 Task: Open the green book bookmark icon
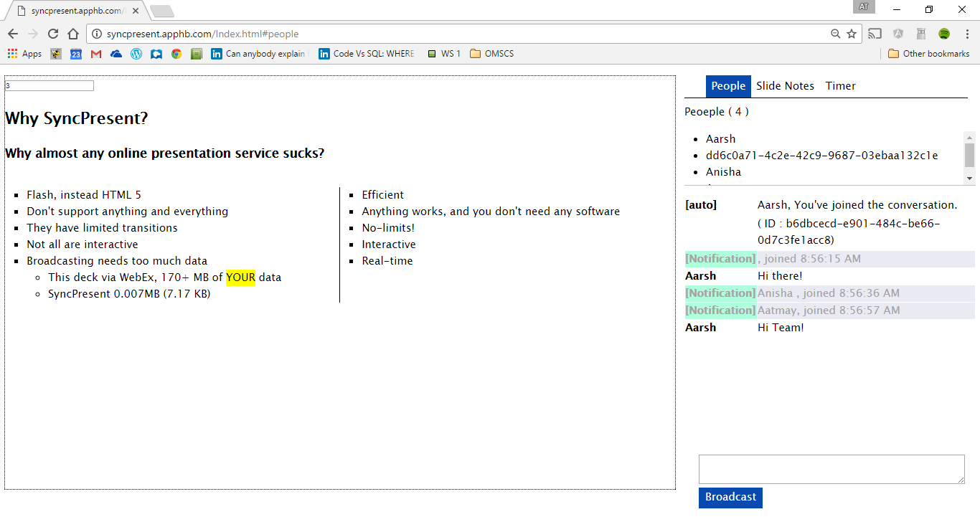point(197,54)
